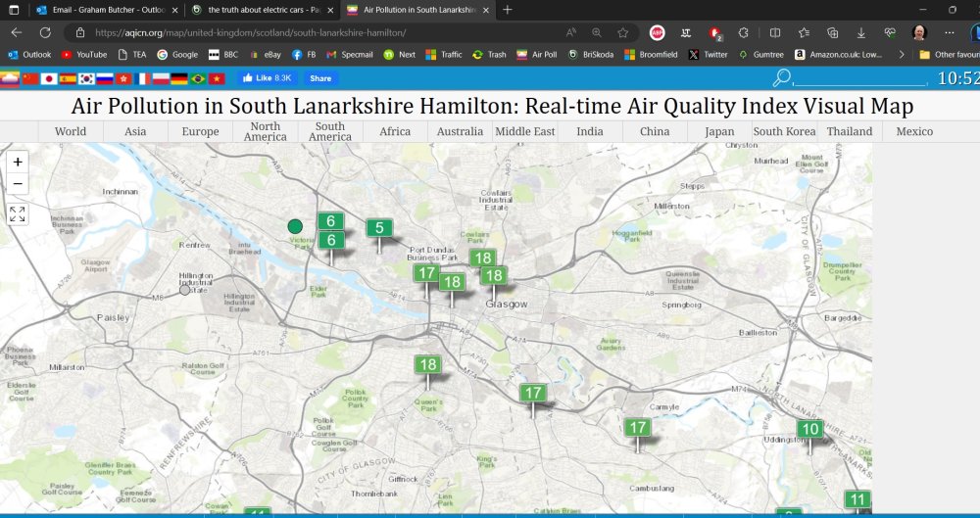The image size is (980, 518).
Task: Click the Facebook Like 8.3K button
Action: [x=267, y=78]
